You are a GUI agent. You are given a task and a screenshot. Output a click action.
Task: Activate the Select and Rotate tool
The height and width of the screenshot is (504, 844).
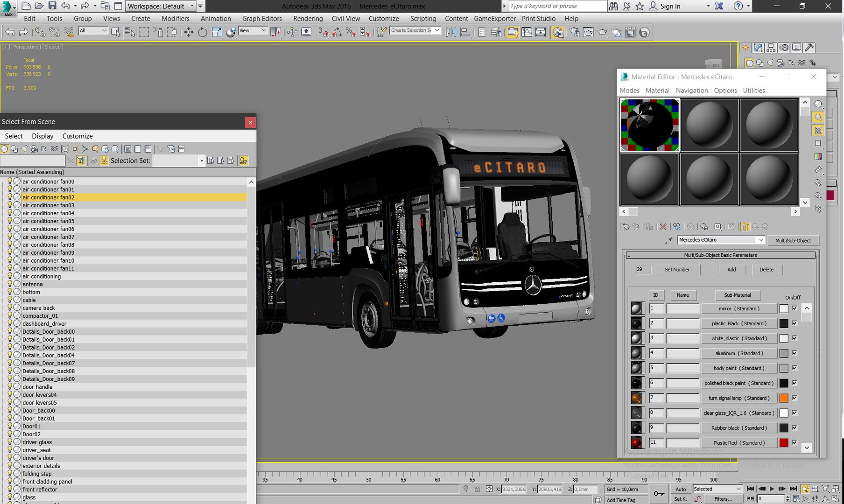pos(203,32)
